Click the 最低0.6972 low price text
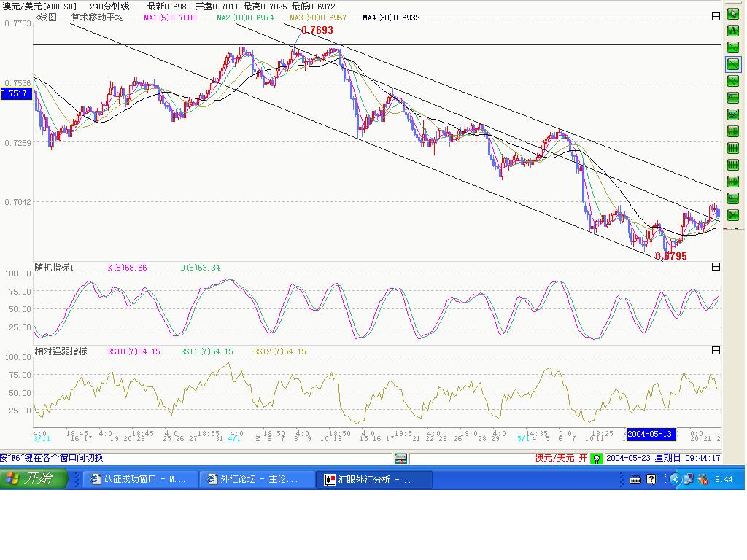This screenshot has width=747, height=560. [313, 7]
